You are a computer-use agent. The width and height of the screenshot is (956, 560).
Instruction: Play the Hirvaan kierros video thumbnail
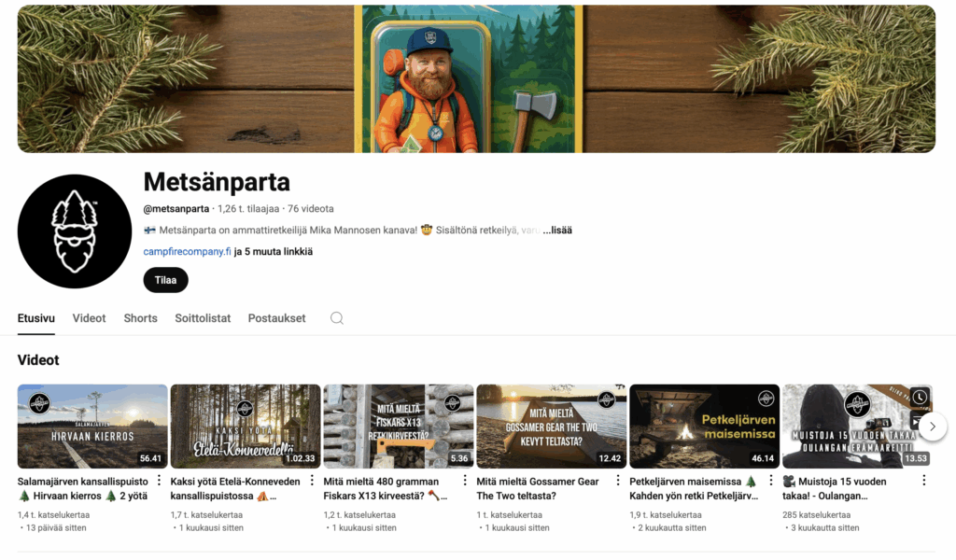click(x=92, y=427)
